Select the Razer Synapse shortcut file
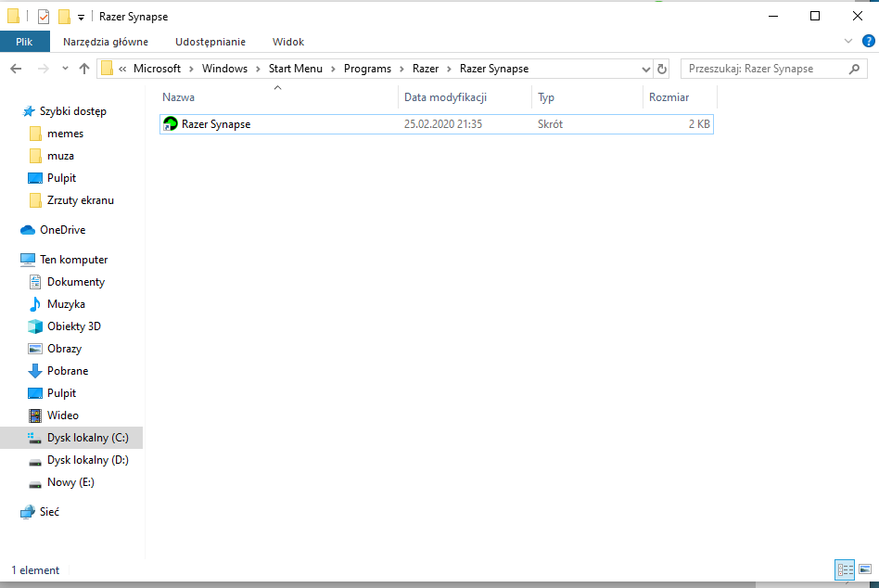 point(436,124)
